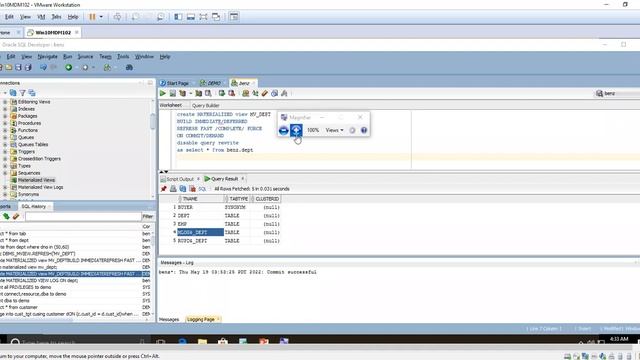Open the VMware pause button dropdown arrow

click(101, 17)
